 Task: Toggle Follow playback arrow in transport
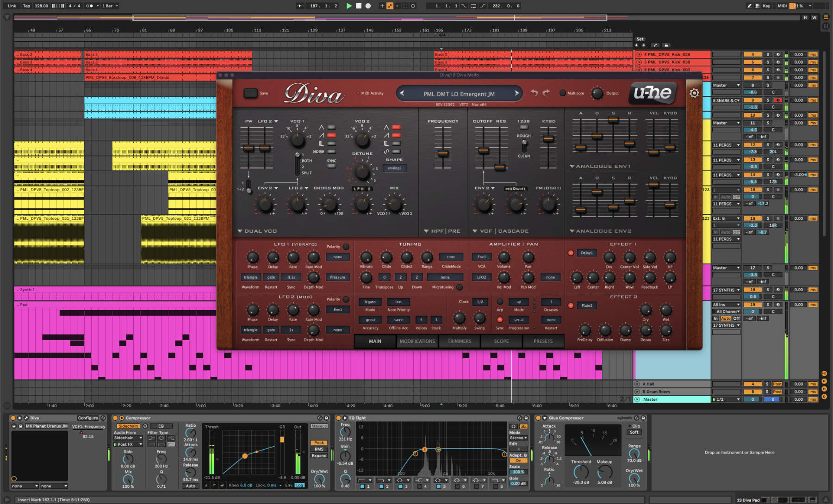coord(300,6)
